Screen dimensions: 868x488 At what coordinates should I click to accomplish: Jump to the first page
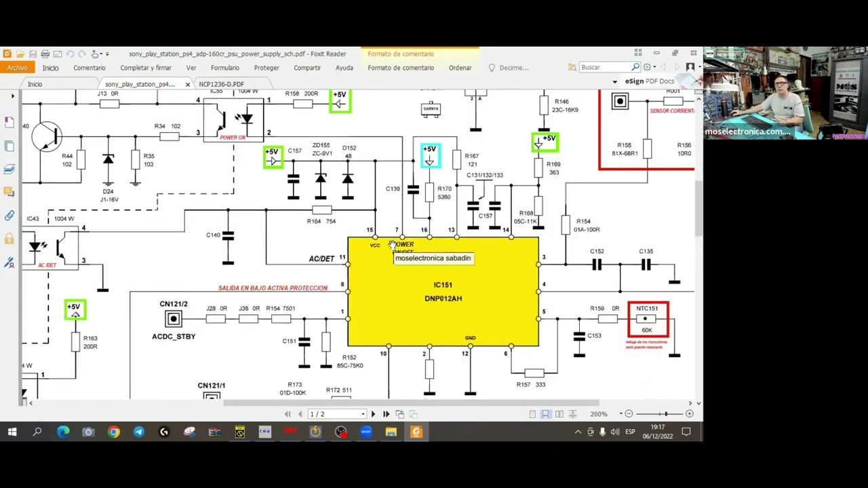coord(288,414)
